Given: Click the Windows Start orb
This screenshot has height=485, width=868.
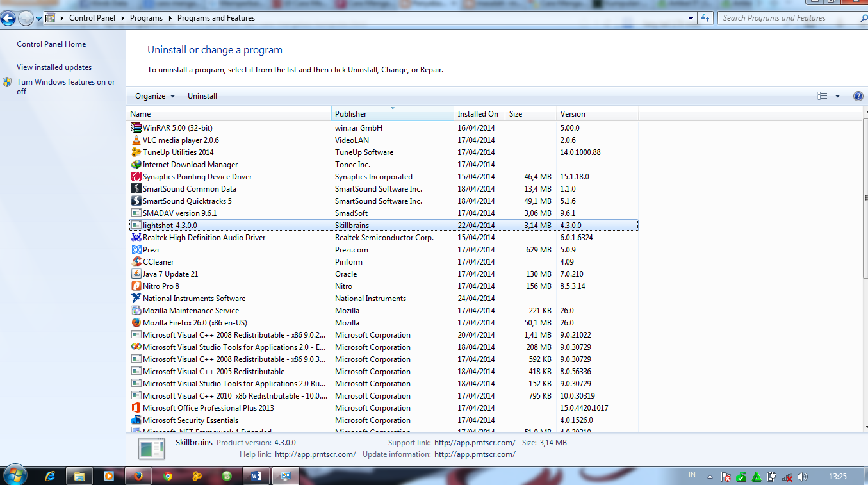Looking at the screenshot, I should click(15, 475).
